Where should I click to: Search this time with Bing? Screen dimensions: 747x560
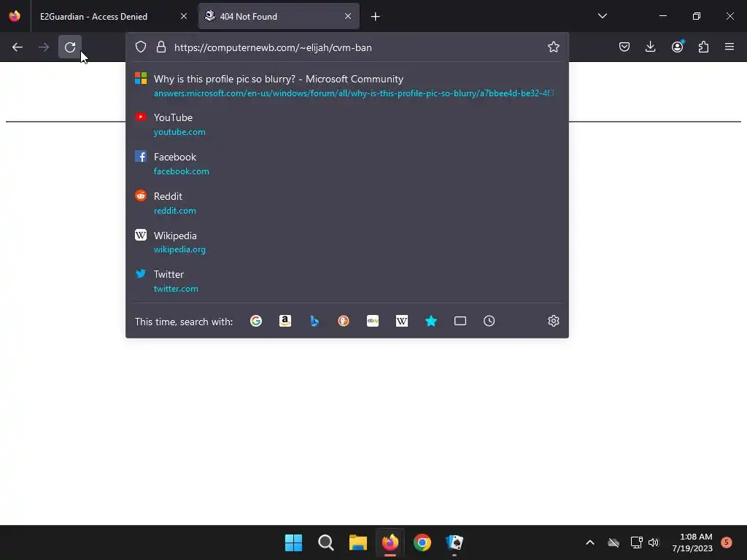click(314, 321)
